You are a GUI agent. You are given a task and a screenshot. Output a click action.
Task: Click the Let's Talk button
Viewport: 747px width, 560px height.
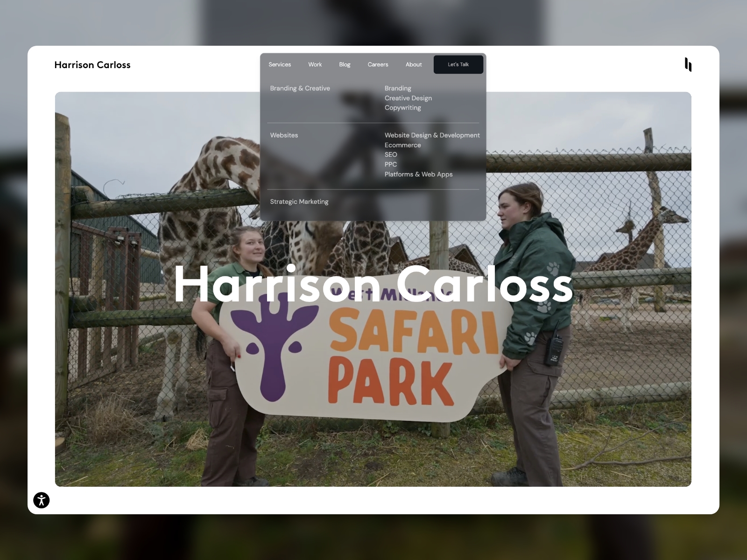point(458,64)
